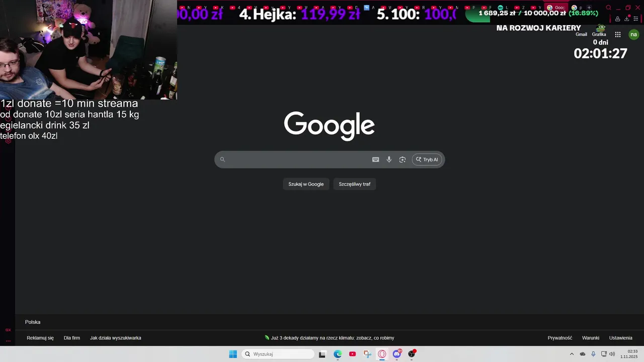Open the three-dot sidebar options icon
644x362 pixels.
tap(8, 340)
